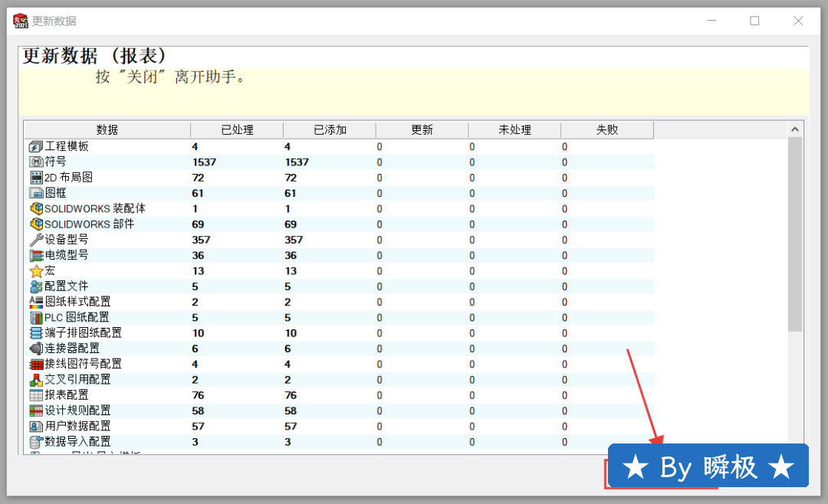Sort by the 数据 column header
Screen dimensions: 828x504
coord(107,129)
